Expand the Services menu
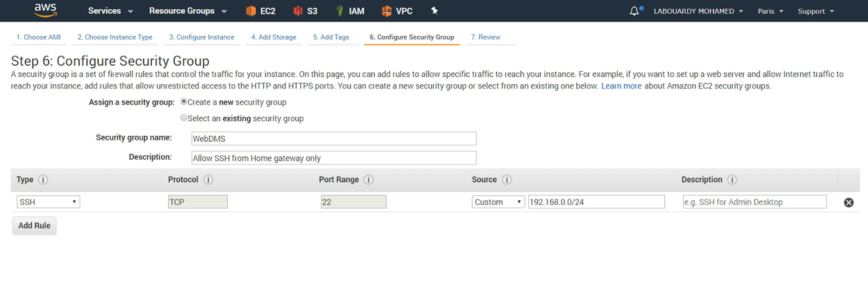The image size is (868, 298). pyautogui.click(x=110, y=11)
